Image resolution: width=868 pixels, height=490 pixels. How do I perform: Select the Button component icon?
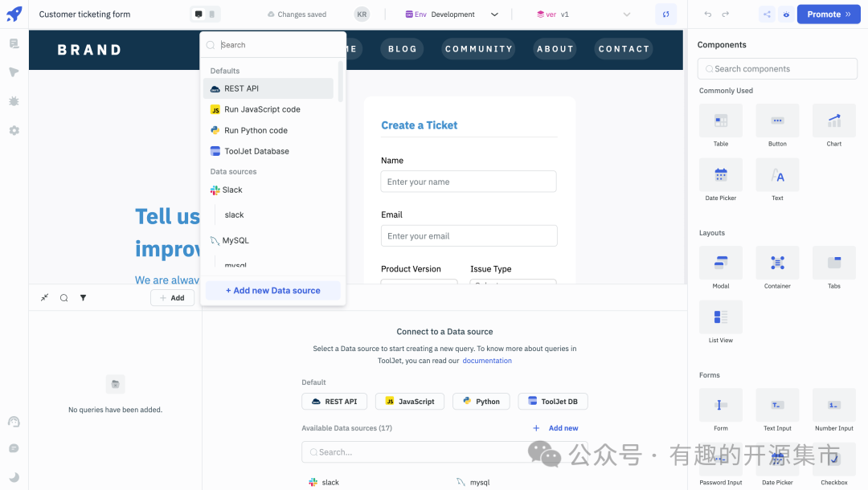(x=777, y=120)
